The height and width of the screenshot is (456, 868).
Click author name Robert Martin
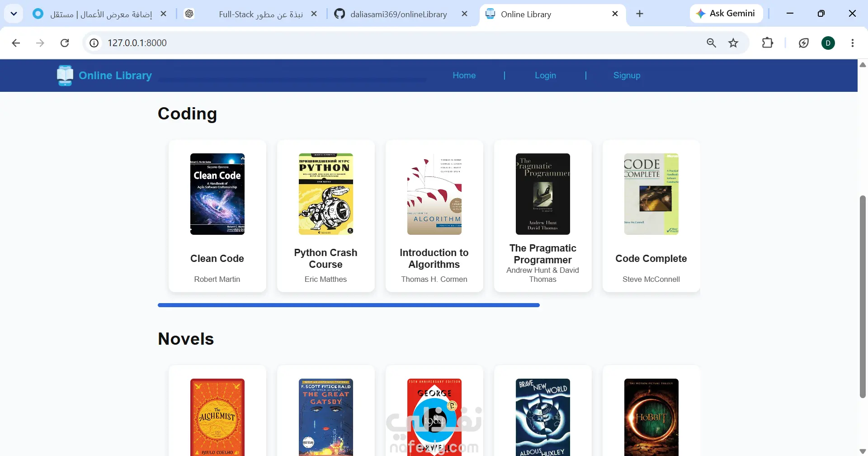pyautogui.click(x=217, y=280)
